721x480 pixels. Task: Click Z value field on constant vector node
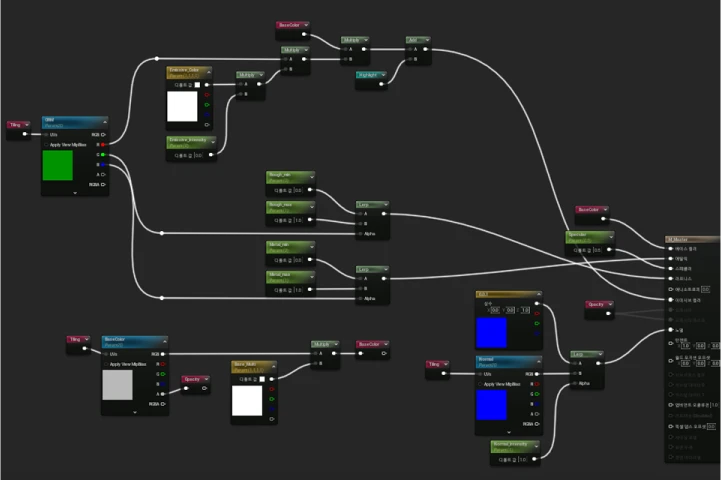[x=525, y=310]
